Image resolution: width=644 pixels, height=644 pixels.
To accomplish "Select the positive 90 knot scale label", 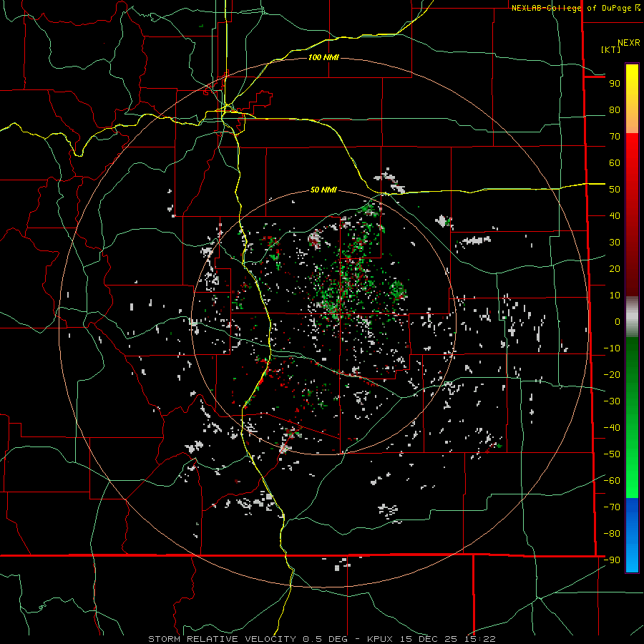I will [x=615, y=84].
